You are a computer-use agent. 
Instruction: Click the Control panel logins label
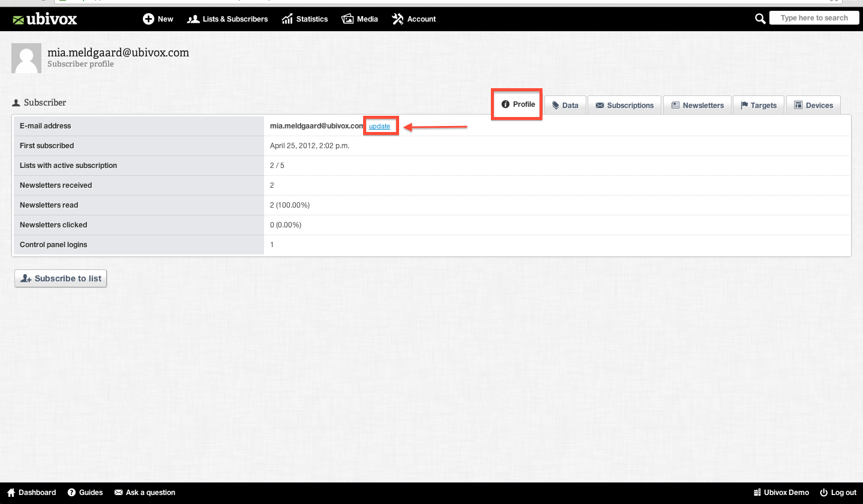53,245
